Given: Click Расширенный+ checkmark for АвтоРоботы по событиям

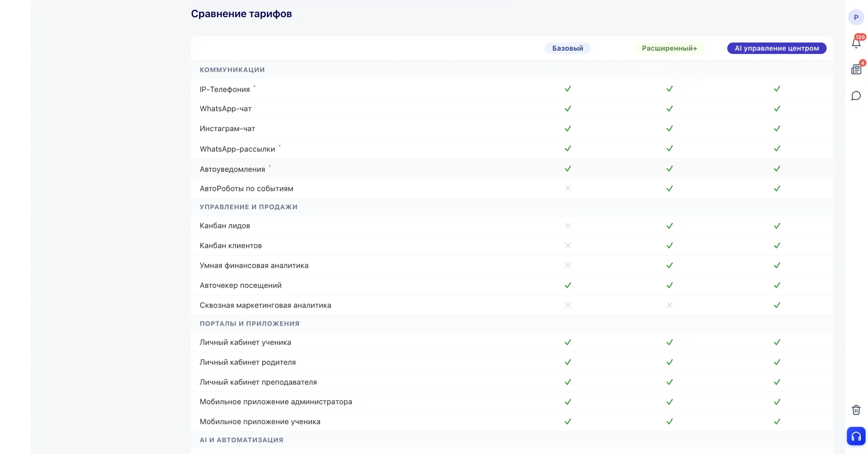Looking at the screenshot, I should 670,188.
